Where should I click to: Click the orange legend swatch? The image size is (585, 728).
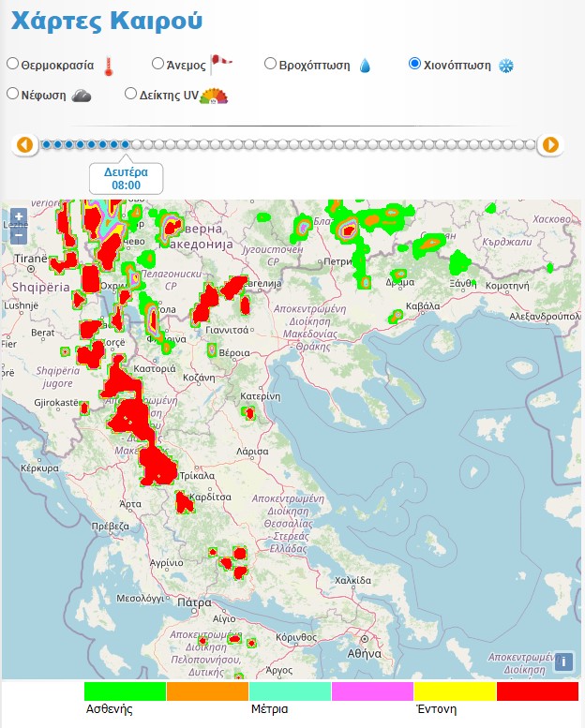[x=208, y=691]
